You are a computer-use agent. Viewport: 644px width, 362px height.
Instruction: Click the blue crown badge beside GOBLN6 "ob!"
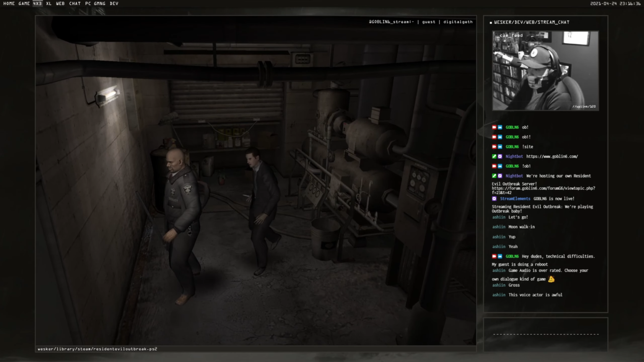(500, 127)
